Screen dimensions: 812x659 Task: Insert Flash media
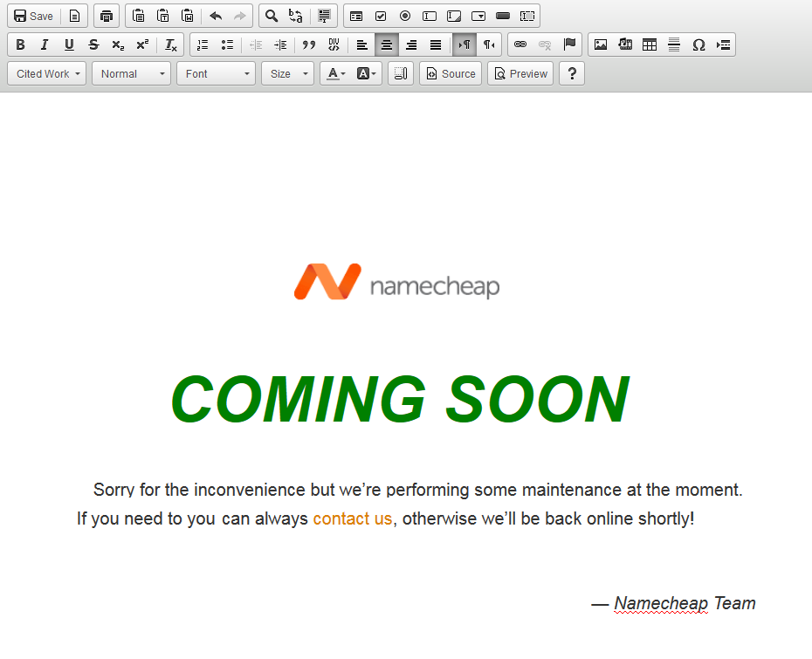[625, 45]
